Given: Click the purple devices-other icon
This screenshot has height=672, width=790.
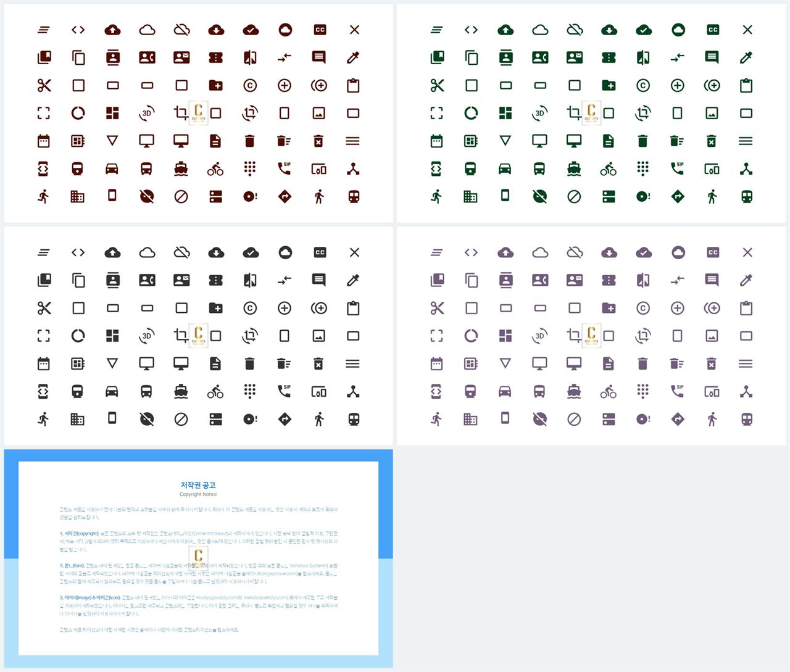Looking at the screenshot, I should (x=712, y=391).
